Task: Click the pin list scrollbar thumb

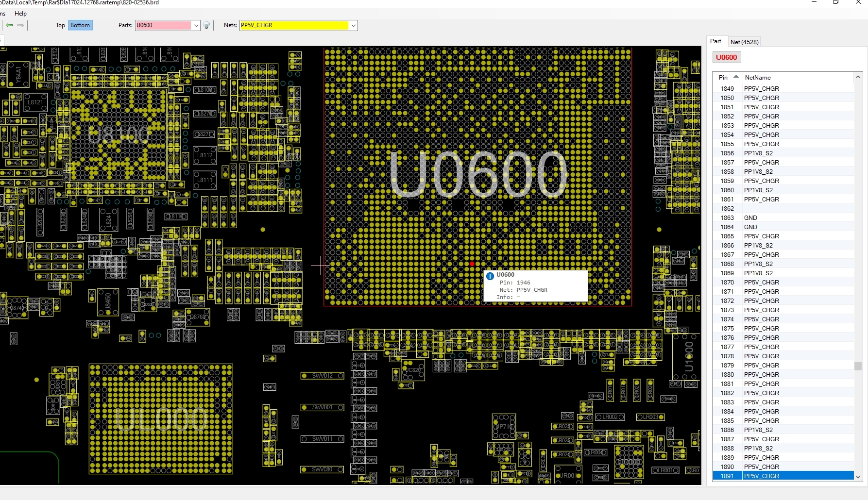Action: click(858, 366)
